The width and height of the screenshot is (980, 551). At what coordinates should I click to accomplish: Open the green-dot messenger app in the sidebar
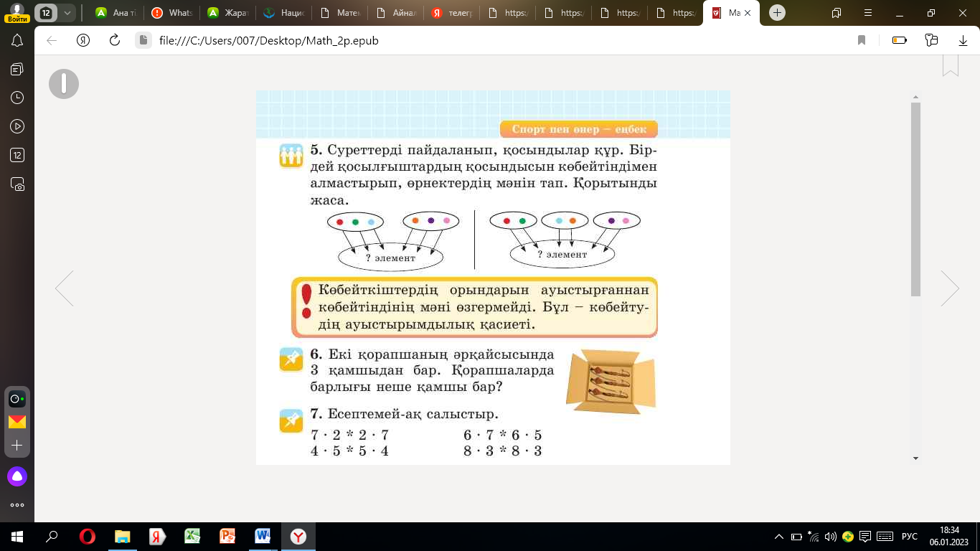tap(17, 399)
